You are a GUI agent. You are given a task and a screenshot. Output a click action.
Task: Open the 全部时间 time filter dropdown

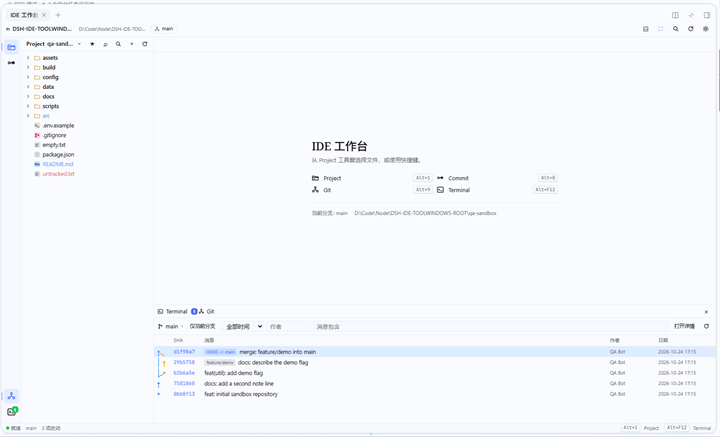(x=243, y=326)
